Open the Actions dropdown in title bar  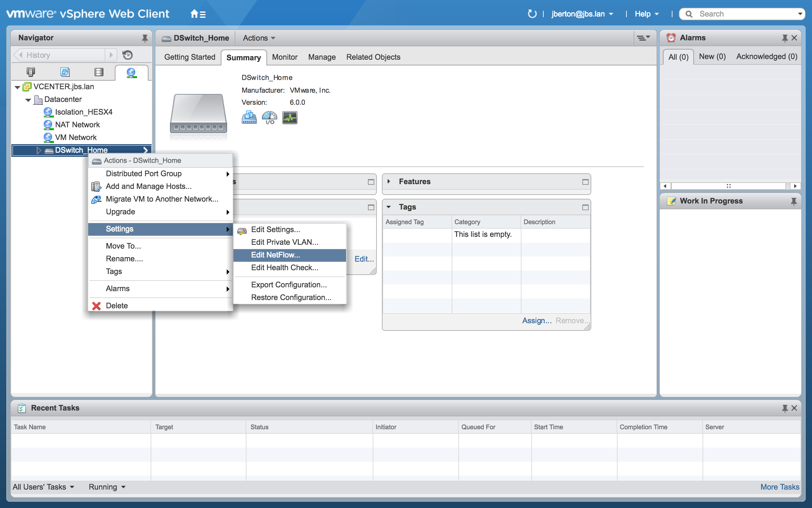click(259, 38)
